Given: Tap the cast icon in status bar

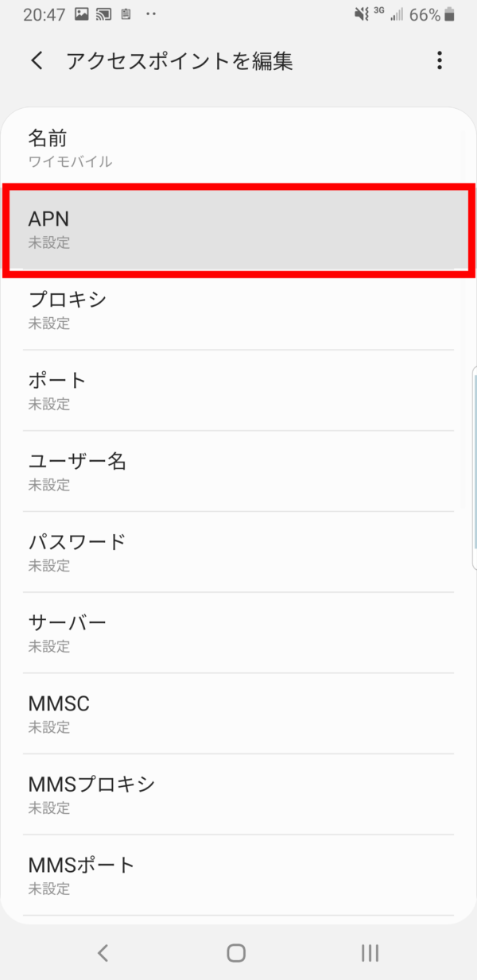Looking at the screenshot, I should [x=103, y=14].
